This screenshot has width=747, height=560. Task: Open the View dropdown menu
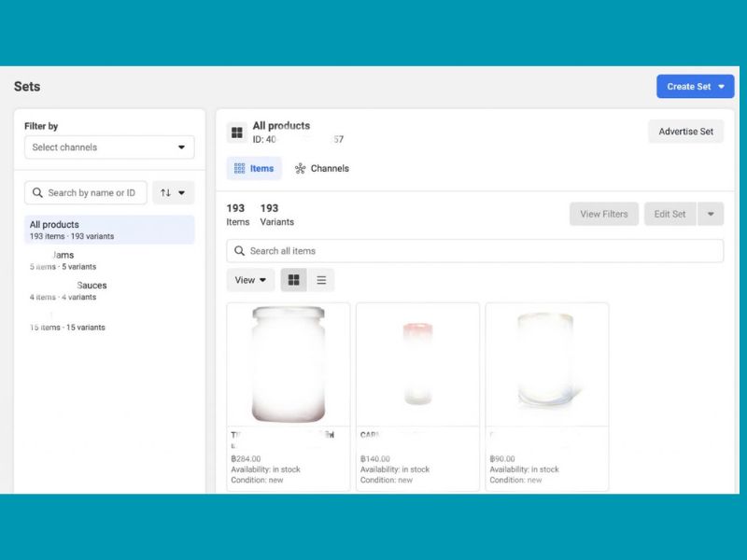tap(250, 280)
